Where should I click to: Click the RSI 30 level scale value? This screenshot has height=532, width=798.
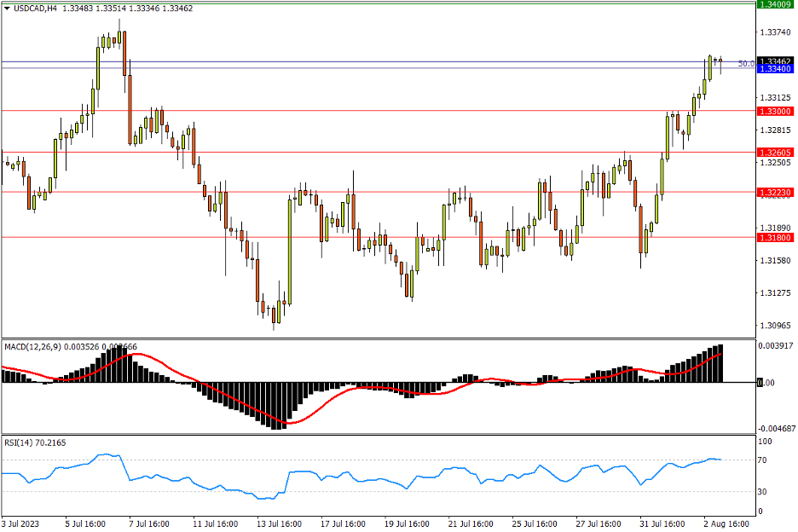pos(765,492)
